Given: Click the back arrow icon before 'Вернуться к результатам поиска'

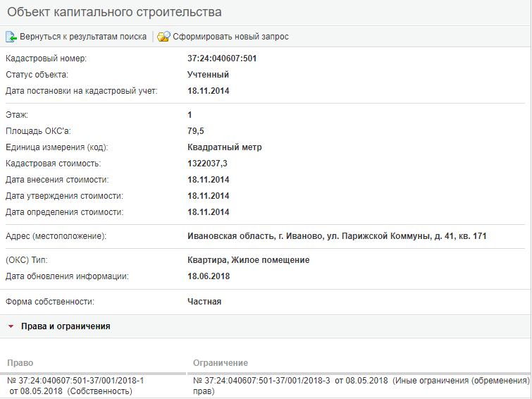Looking at the screenshot, I should pos(11,37).
